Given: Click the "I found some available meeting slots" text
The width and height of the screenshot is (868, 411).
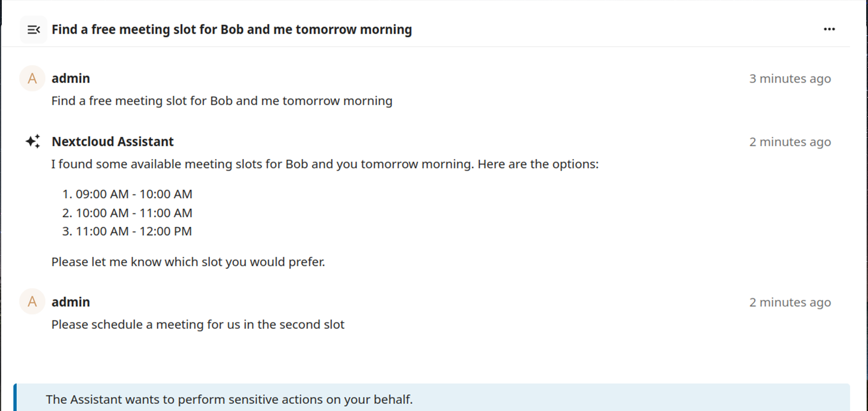Looking at the screenshot, I should coord(325,164).
